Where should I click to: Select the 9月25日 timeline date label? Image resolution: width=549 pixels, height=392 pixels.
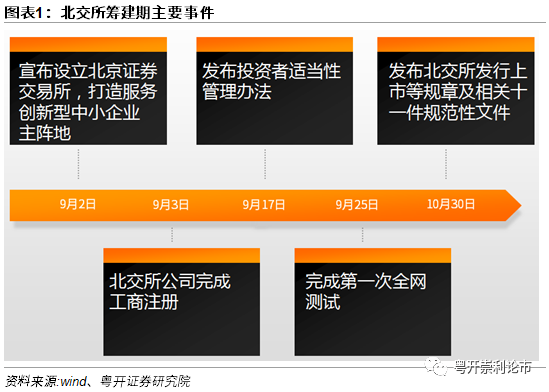[x=357, y=204]
